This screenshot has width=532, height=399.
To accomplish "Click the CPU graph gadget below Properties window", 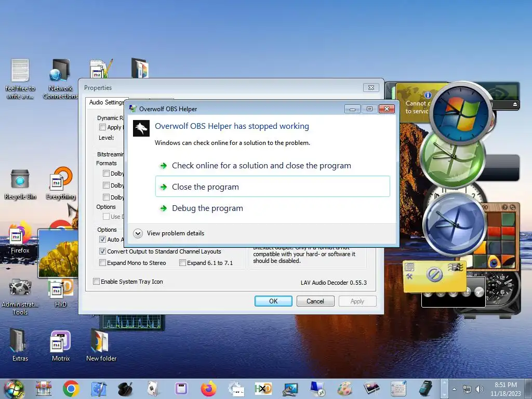I will (x=132, y=322).
